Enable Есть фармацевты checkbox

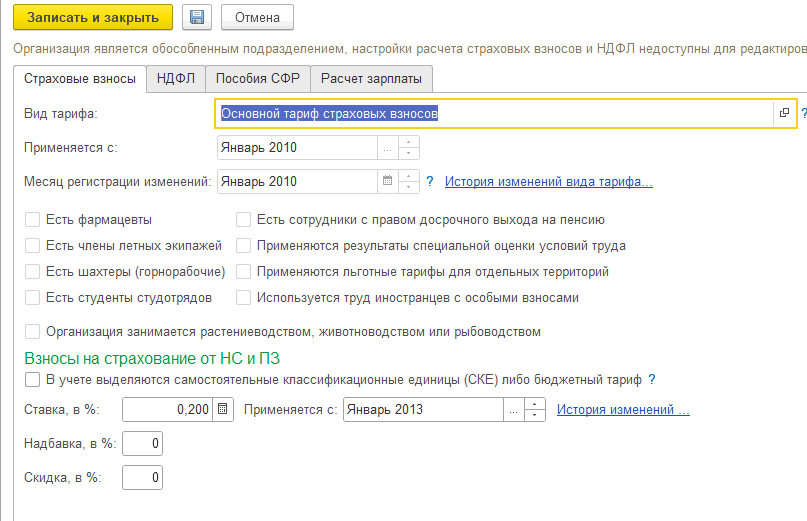coord(32,220)
